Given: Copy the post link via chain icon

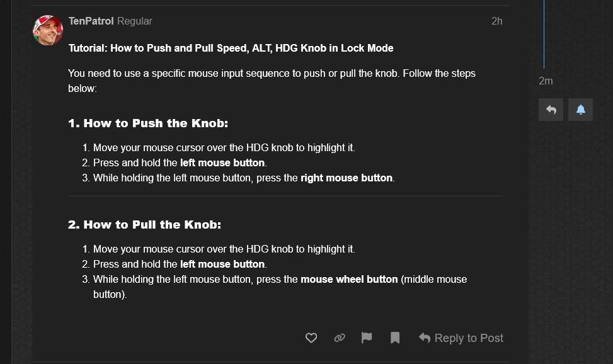Looking at the screenshot, I should (340, 338).
